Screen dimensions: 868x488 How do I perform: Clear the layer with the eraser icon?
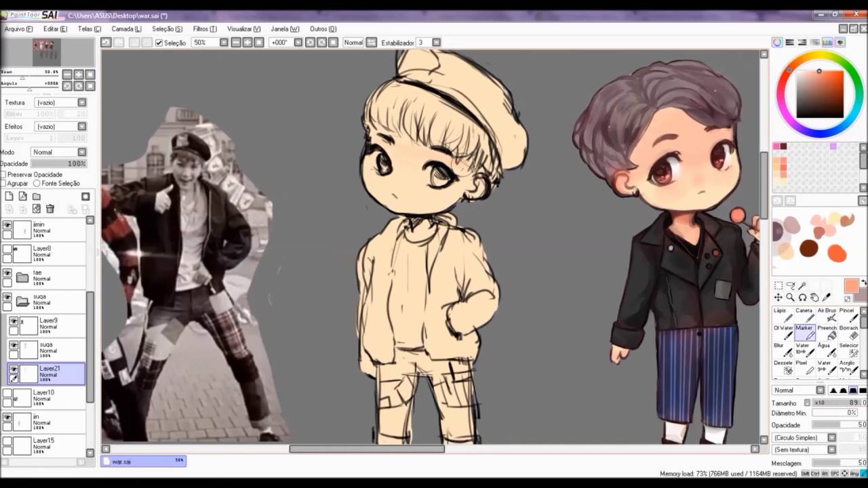(x=37, y=209)
